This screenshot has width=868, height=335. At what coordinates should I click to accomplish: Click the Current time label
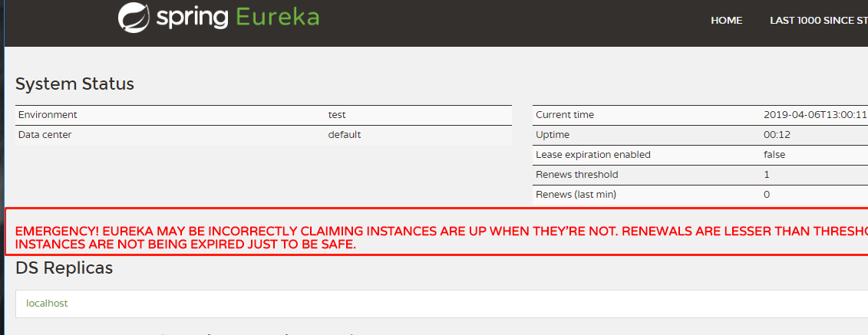coord(565,115)
